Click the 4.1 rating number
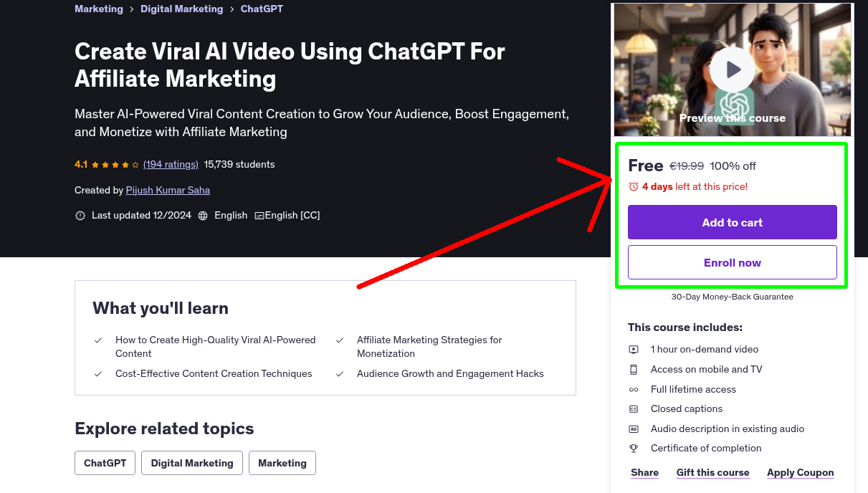The width and height of the screenshot is (868, 493). tap(81, 164)
